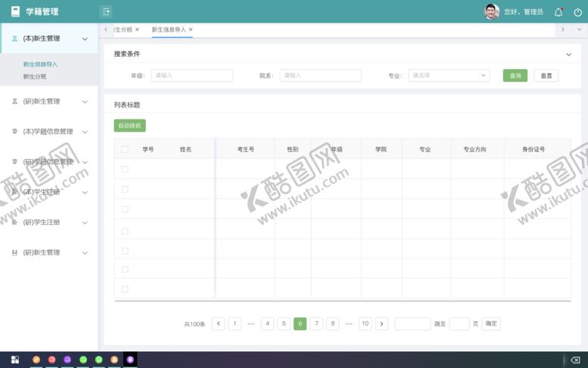Go to next page arrow in pagination
Screen dimensions: 588x368
pyautogui.click(x=381, y=323)
